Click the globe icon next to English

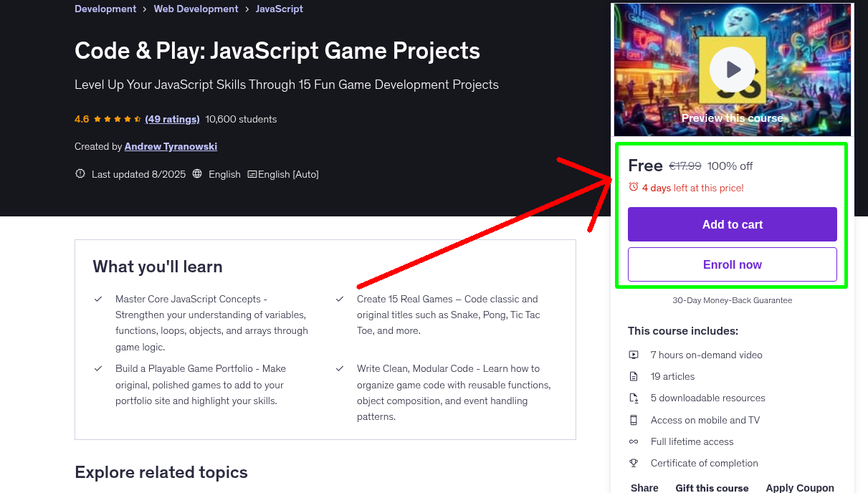[196, 173]
